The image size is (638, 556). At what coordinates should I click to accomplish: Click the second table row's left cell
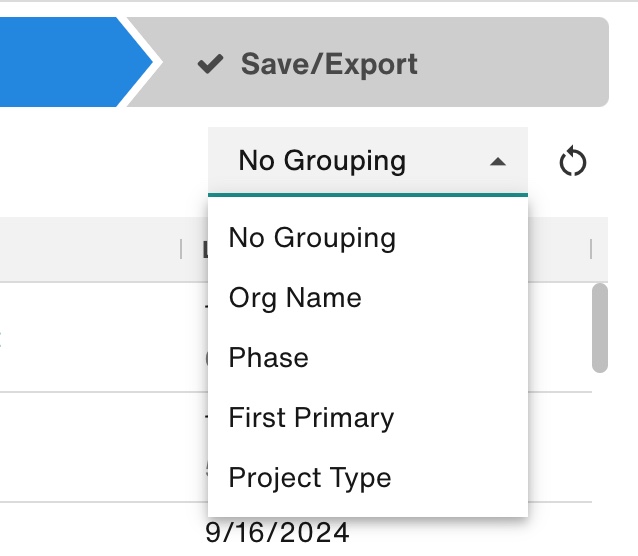pyautogui.click(x=90, y=447)
